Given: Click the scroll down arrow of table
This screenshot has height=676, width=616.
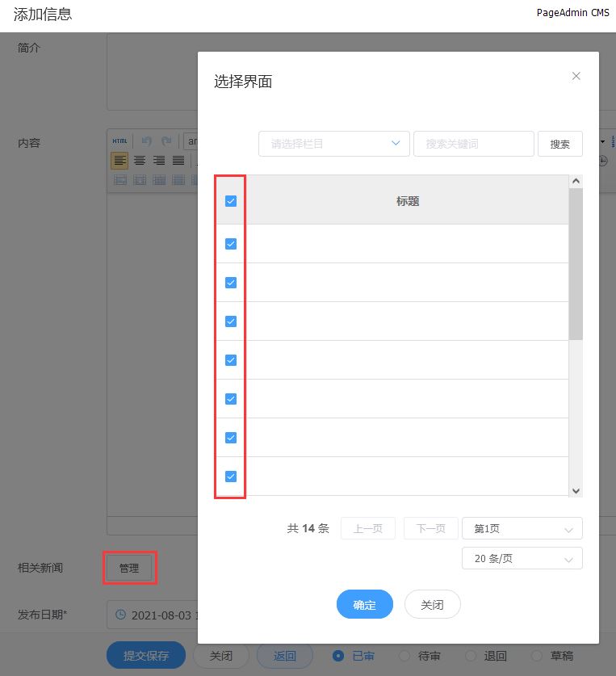Looking at the screenshot, I should [576, 490].
